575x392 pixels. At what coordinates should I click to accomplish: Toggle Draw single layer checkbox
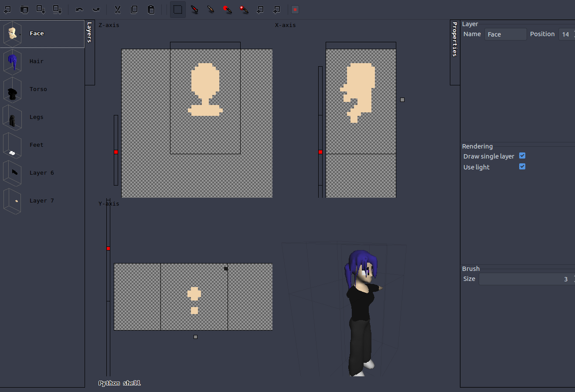[x=522, y=156]
